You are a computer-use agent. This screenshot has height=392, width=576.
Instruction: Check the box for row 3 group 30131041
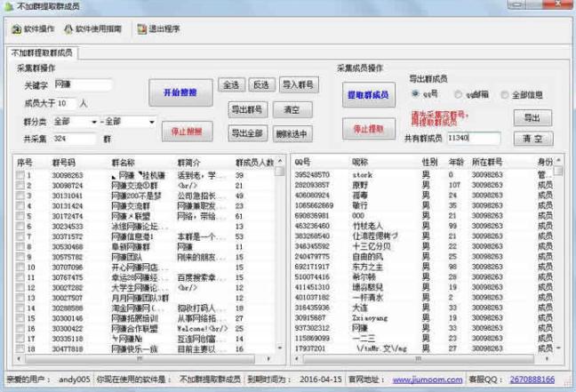click(20, 196)
